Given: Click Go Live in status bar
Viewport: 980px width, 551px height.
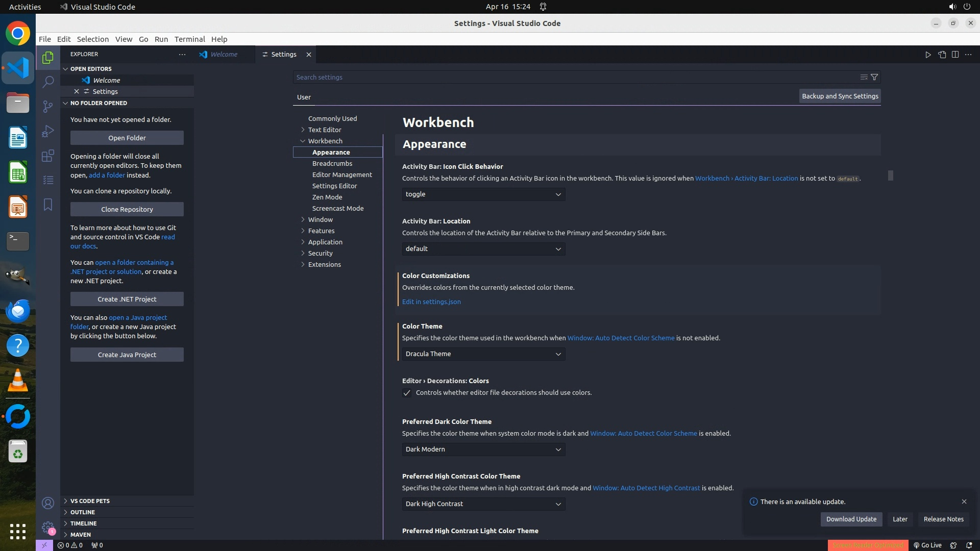Looking at the screenshot, I should coord(927,545).
